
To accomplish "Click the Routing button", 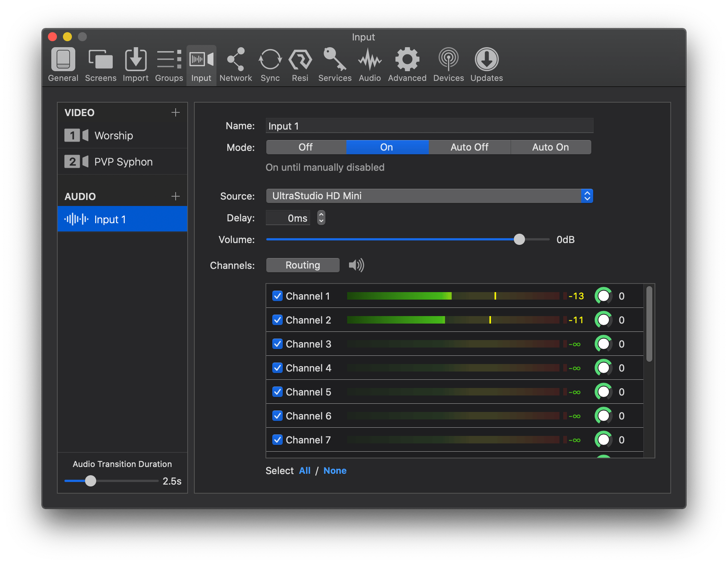I will click(303, 265).
